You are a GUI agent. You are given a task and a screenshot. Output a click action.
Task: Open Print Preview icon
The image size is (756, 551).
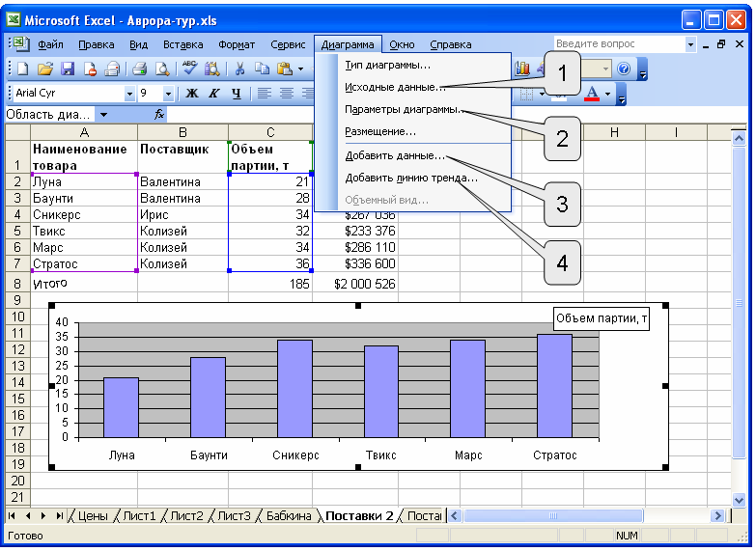(x=162, y=69)
